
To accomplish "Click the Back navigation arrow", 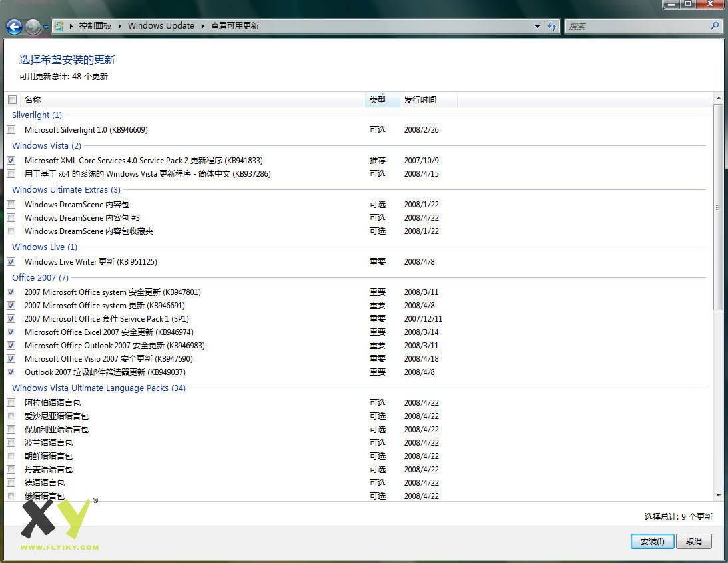I will (x=14, y=27).
